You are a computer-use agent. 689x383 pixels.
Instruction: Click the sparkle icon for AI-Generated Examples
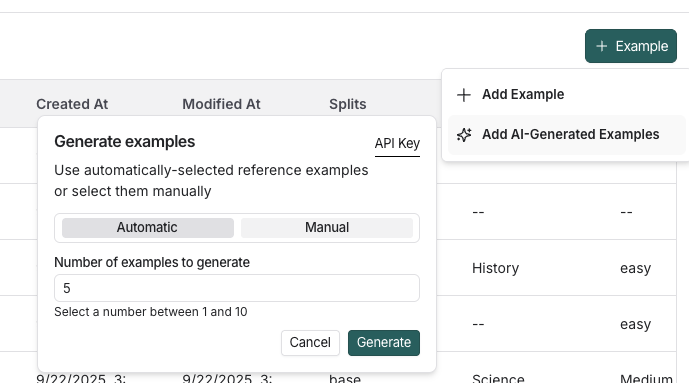point(464,134)
